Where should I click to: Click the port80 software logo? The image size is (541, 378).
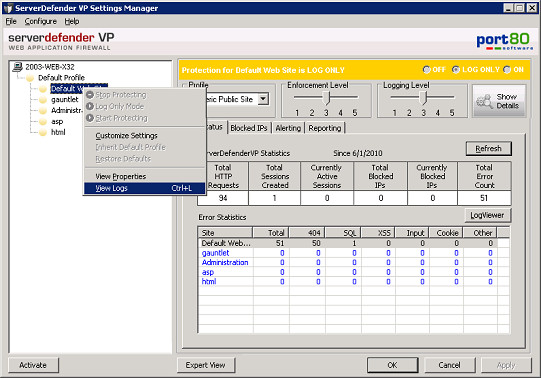504,42
